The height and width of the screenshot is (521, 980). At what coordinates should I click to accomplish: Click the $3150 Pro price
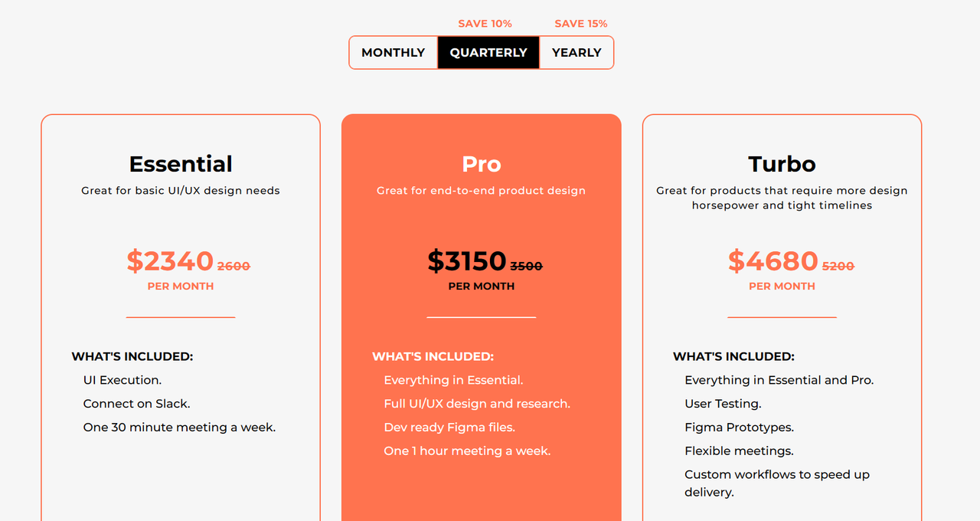[x=467, y=261]
